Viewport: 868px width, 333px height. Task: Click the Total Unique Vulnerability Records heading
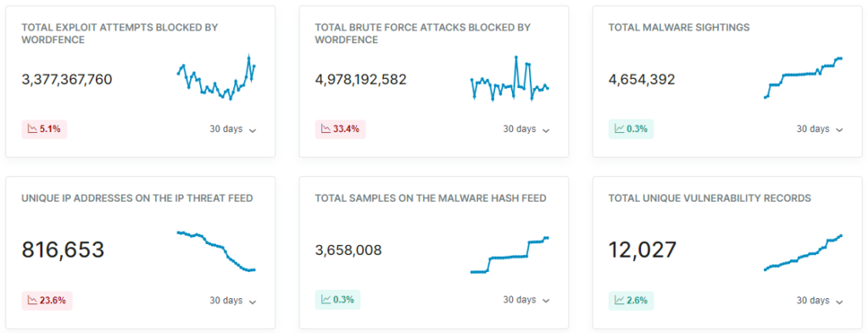pyautogui.click(x=709, y=198)
